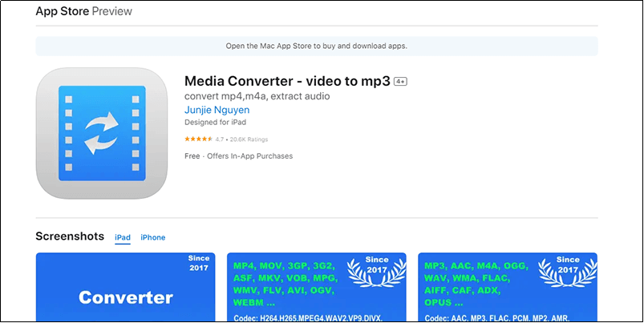This screenshot has width=644, height=323.
Task: Click the Media Converter app icon
Action: pyautogui.click(x=102, y=133)
